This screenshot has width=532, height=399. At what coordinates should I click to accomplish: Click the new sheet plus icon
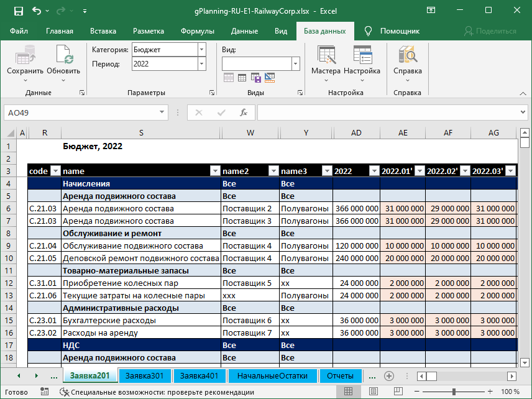click(x=389, y=376)
